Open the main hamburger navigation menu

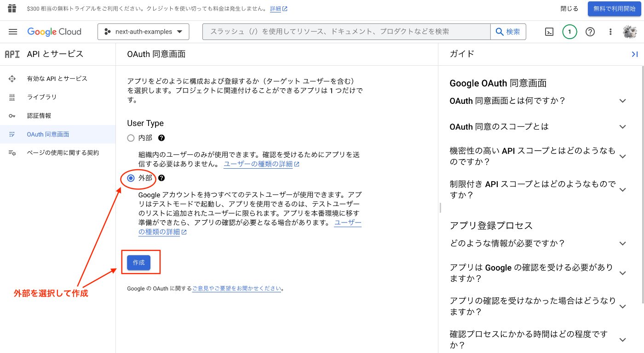click(13, 32)
